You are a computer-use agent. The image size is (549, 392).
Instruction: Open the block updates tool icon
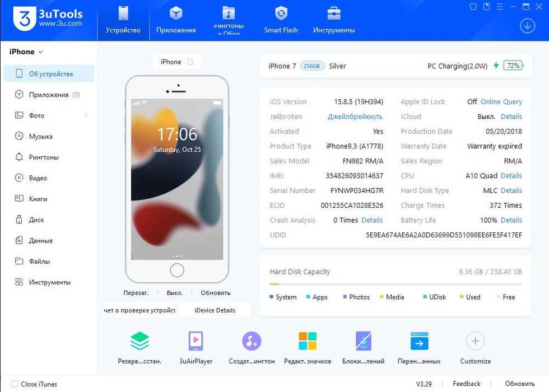pyautogui.click(x=364, y=341)
